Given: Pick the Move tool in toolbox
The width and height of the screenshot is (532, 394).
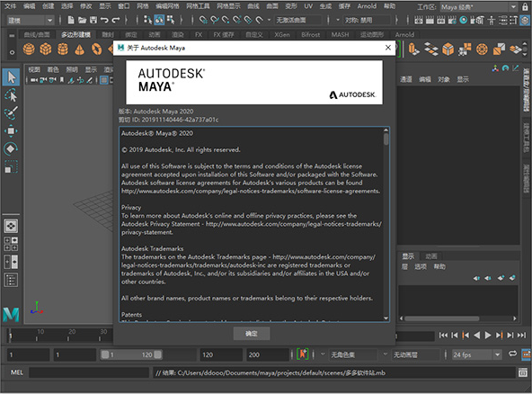Looking at the screenshot, I should (11, 130).
